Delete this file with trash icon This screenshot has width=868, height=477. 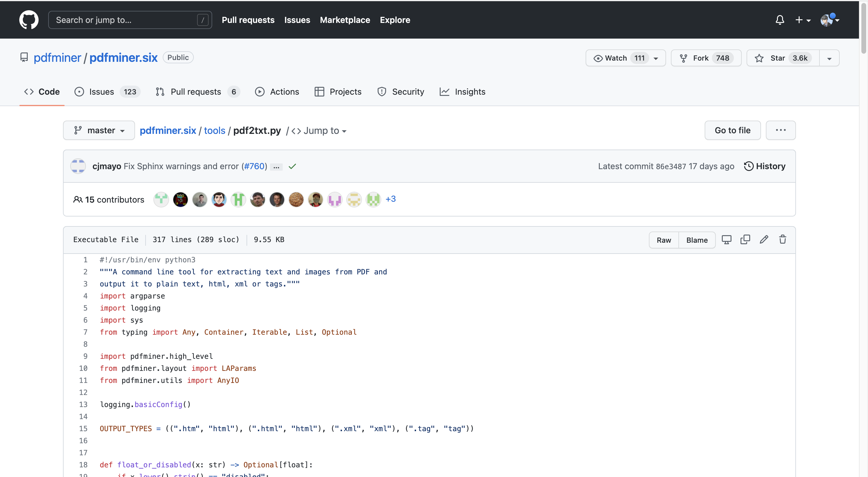782,240
